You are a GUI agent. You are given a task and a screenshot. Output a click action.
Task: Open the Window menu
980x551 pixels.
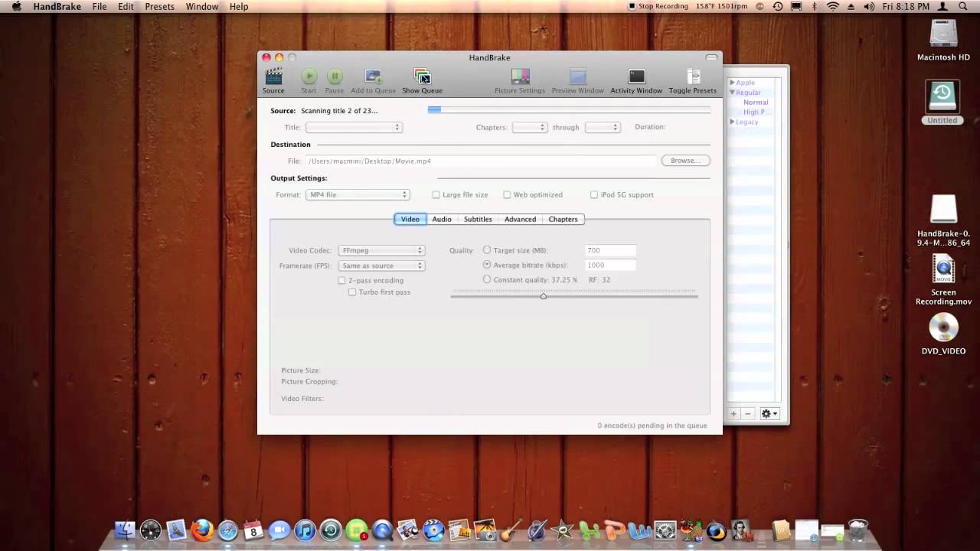[x=202, y=6]
